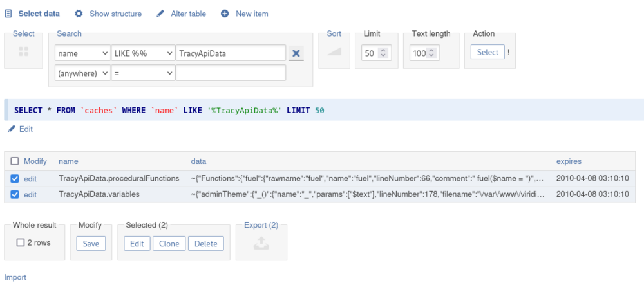Viewport: 644px width, 301px height.
Task: Click the Show structure gear icon
Action: pos(79,14)
